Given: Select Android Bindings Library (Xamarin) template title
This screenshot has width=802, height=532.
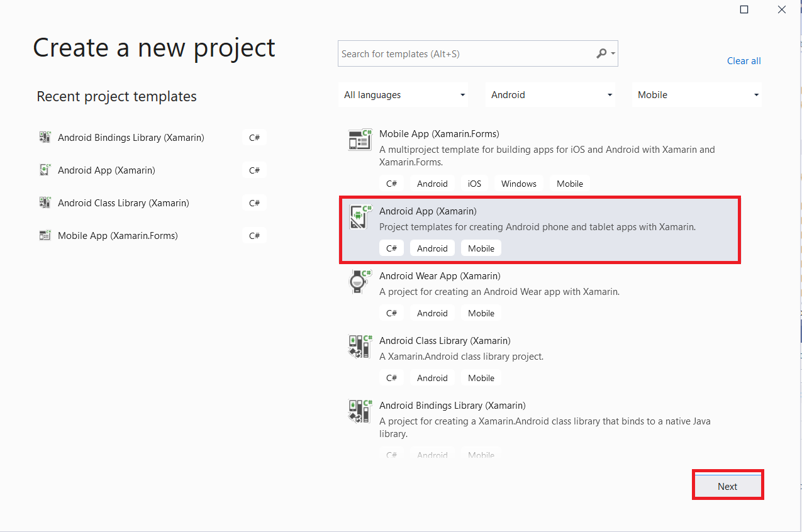Looking at the screenshot, I should pyautogui.click(x=452, y=405).
